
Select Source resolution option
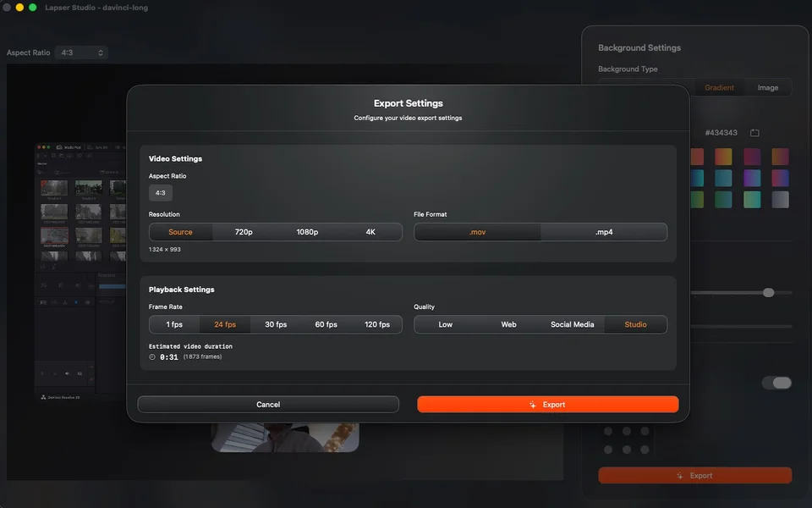point(180,232)
